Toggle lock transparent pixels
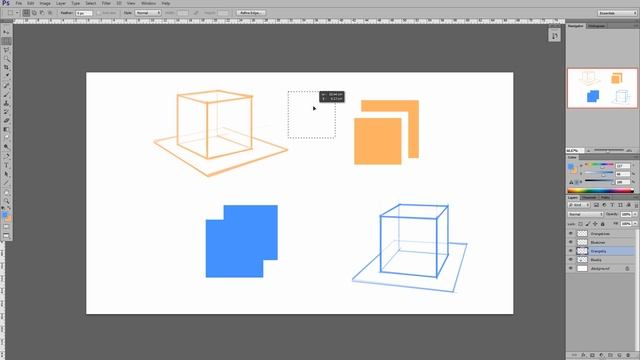The height and width of the screenshot is (360, 640). pos(580,224)
